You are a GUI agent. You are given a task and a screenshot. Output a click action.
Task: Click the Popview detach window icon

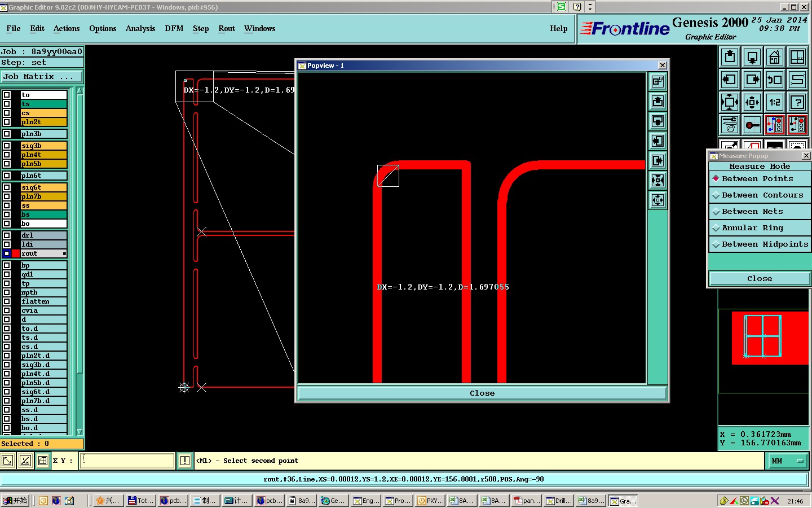tap(657, 81)
